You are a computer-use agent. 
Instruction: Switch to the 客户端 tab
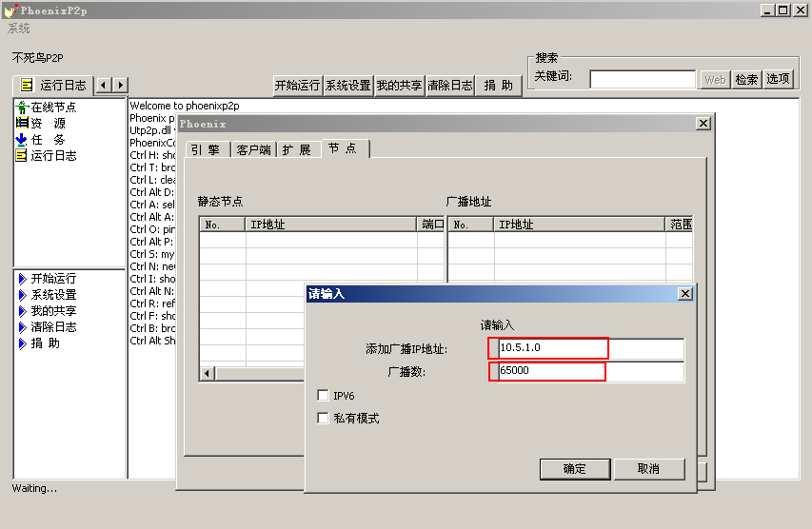pyautogui.click(x=254, y=149)
